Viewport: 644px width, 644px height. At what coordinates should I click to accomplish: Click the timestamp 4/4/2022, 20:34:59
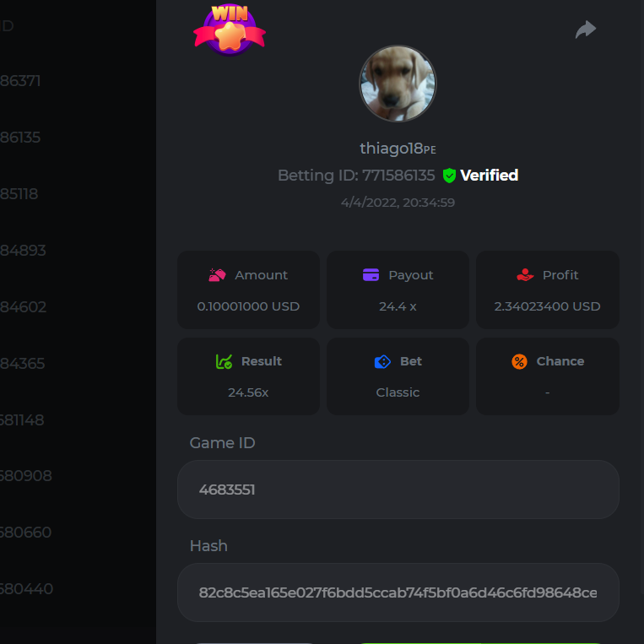pos(398,203)
